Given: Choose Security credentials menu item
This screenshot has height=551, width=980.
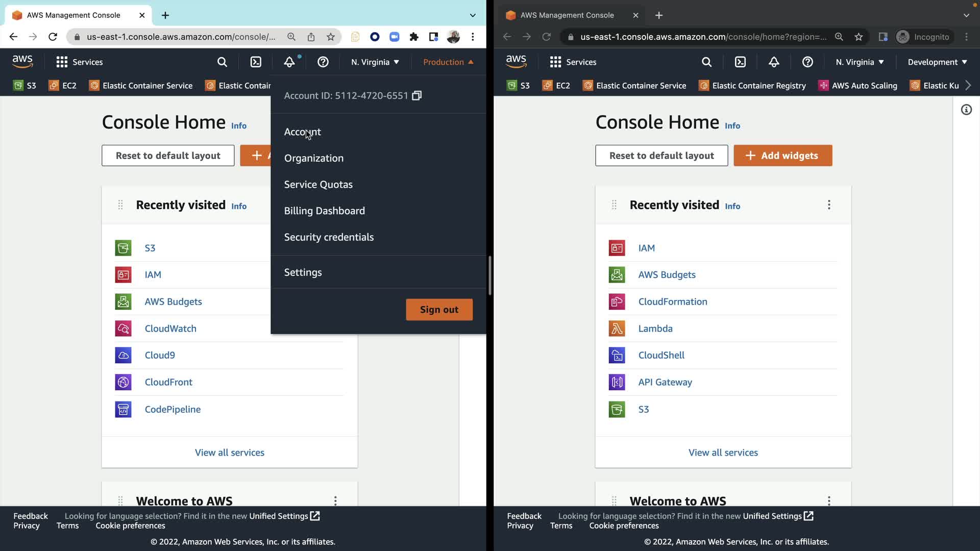Looking at the screenshot, I should pyautogui.click(x=329, y=237).
